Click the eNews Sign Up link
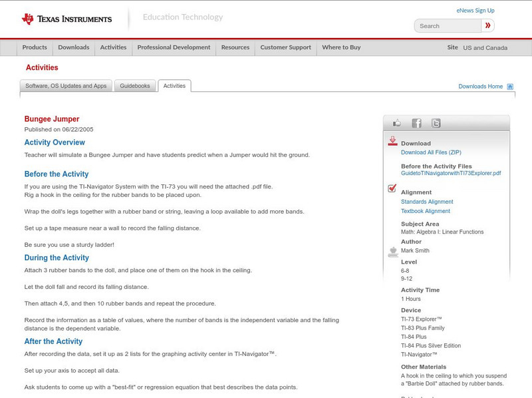The width and height of the screenshot is (532, 398). pyautogui.click(x=475, y=11)
